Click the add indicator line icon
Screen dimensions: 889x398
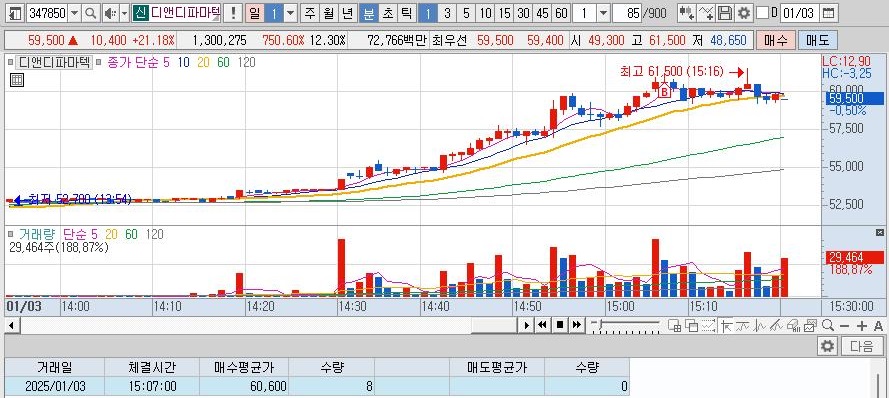pyautogui.click(x=705, y=12)
